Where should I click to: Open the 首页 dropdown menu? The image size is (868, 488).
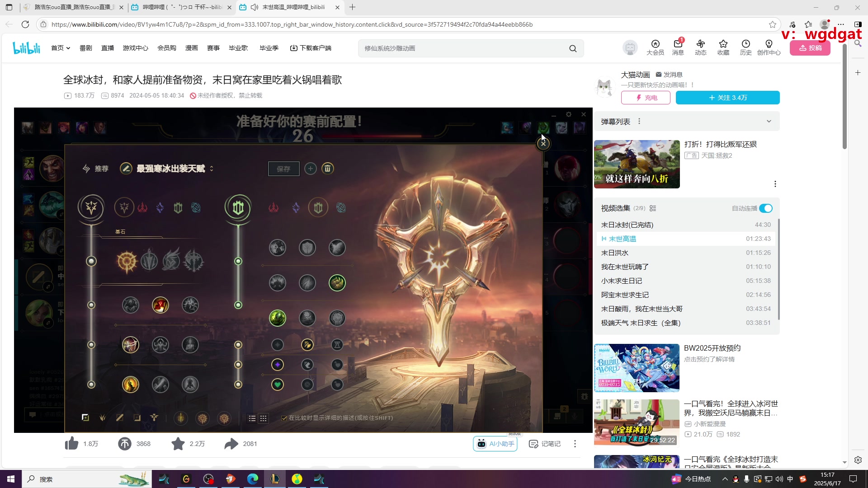click(61, 48)
